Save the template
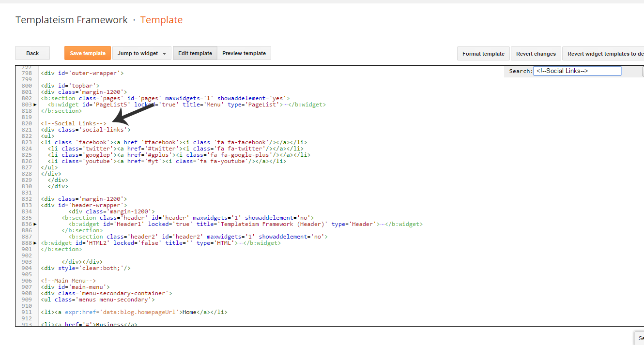 click(x=88, y=53)
